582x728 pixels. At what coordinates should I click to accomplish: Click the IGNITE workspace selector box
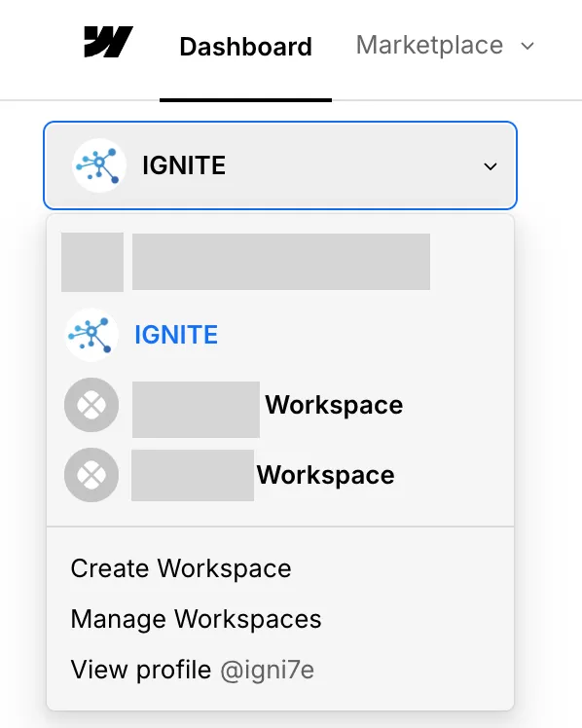(x=280, y=165)
